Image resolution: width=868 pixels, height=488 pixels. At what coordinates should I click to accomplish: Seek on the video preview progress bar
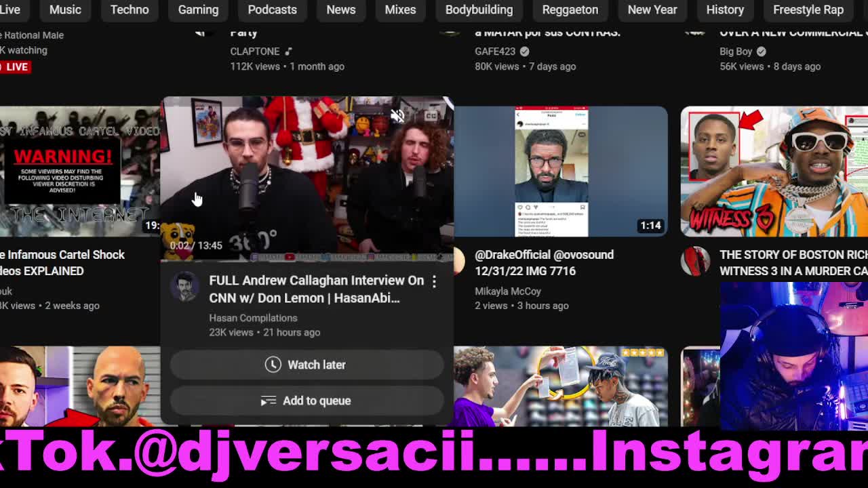pyautogui.click(x=307, y=260)
